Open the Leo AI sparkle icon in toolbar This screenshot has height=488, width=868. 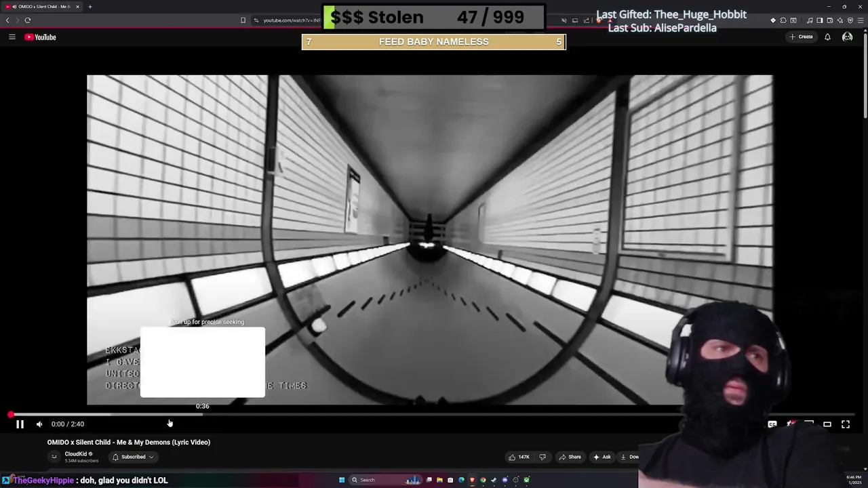tap(840, 20)
